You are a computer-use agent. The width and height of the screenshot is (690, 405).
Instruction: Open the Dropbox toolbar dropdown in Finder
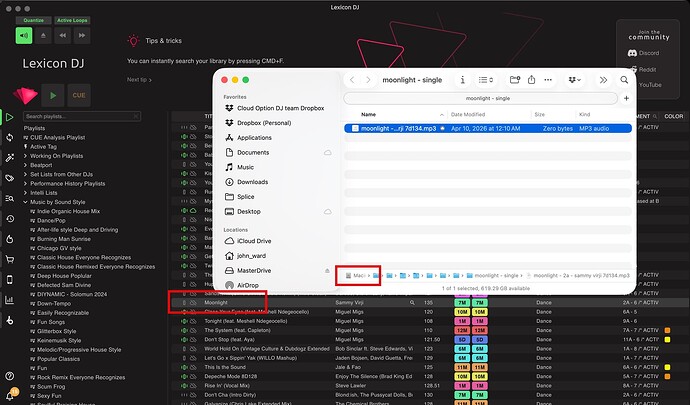[x=575, y=80]
